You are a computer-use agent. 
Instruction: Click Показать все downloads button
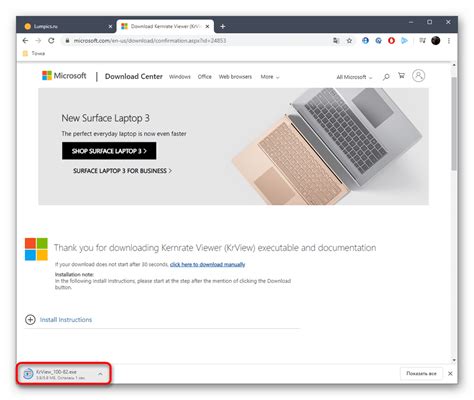tap(421, 374)
